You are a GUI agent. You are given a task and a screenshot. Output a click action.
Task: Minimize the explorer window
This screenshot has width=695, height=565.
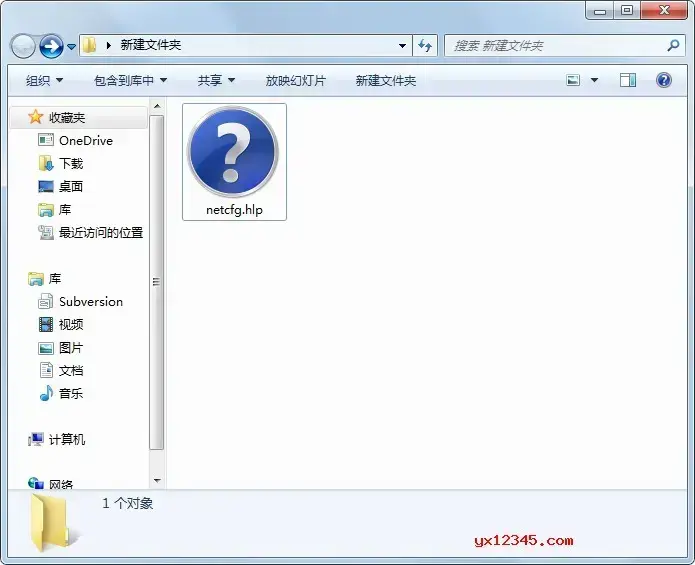point(600,11)
